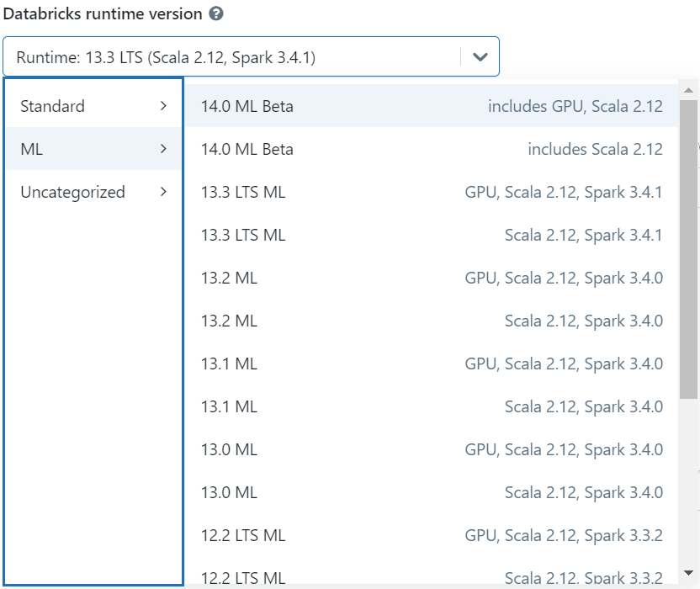Click the scrollbar down arrow
700x589 pixels.
[688, 573]
